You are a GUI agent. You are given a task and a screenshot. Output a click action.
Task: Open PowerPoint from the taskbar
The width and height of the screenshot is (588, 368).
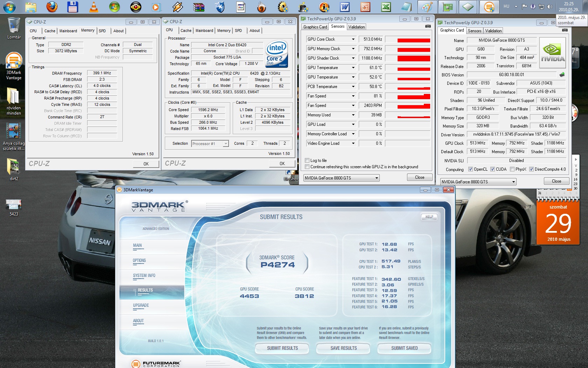pos(365,7)
